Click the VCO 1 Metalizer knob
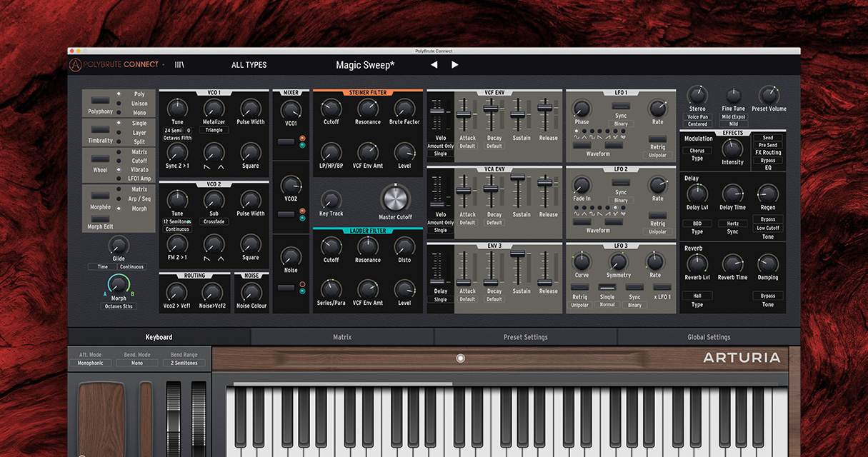868x457 pixels. click(x=214, y=108)
